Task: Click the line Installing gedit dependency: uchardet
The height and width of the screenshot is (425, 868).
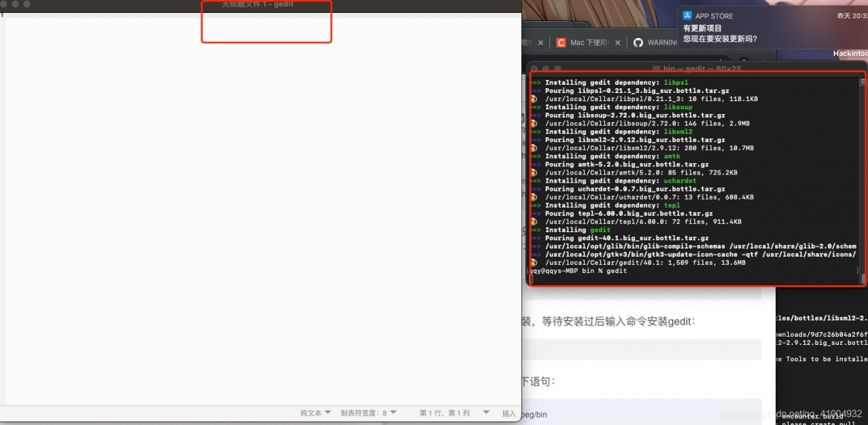Action: (614, 181)
